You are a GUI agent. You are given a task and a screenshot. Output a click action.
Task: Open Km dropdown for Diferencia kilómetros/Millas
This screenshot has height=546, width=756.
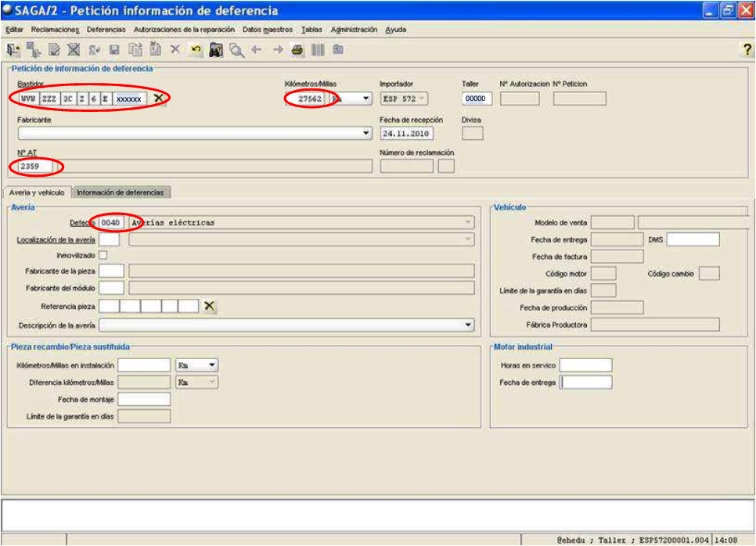[212, 382]
